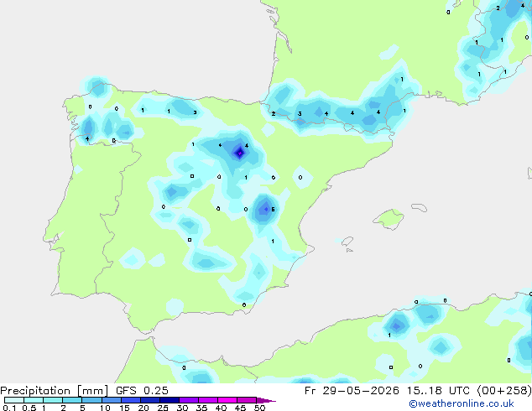Click the '15..18 UTC' time range text

tap(438, 391)
